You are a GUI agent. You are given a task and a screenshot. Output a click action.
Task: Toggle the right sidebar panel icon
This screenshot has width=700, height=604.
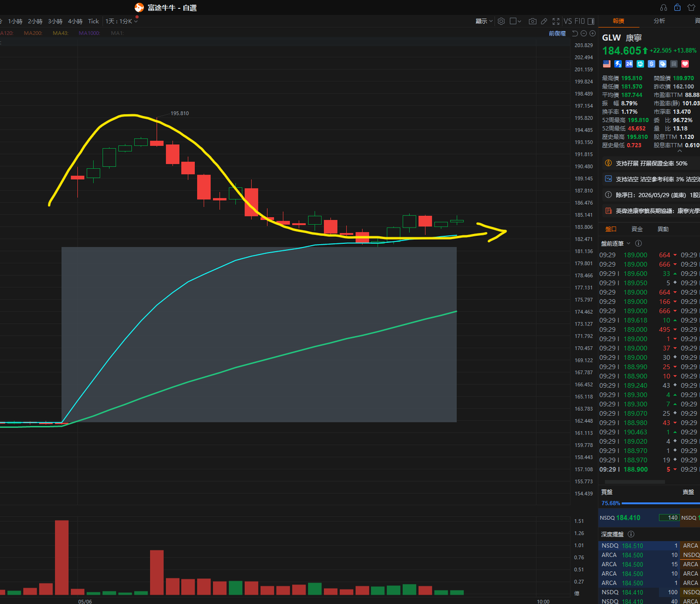pos(591,21)
